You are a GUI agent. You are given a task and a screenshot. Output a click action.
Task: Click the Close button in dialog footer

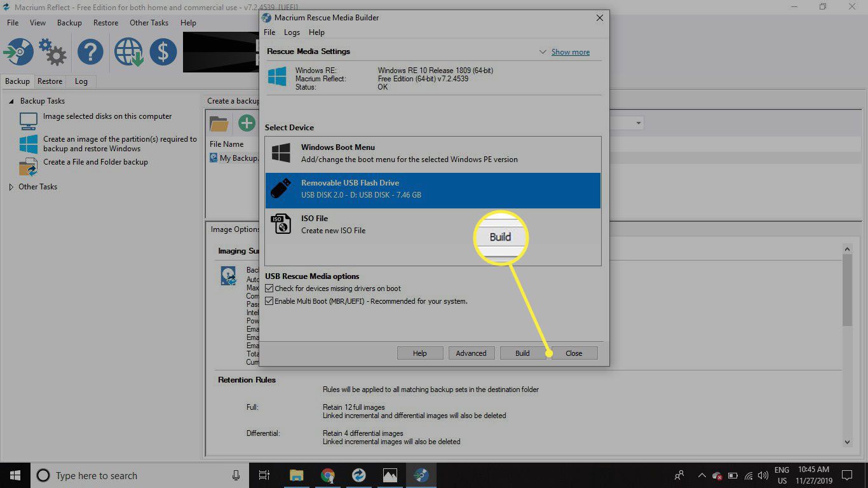point(574,353)
